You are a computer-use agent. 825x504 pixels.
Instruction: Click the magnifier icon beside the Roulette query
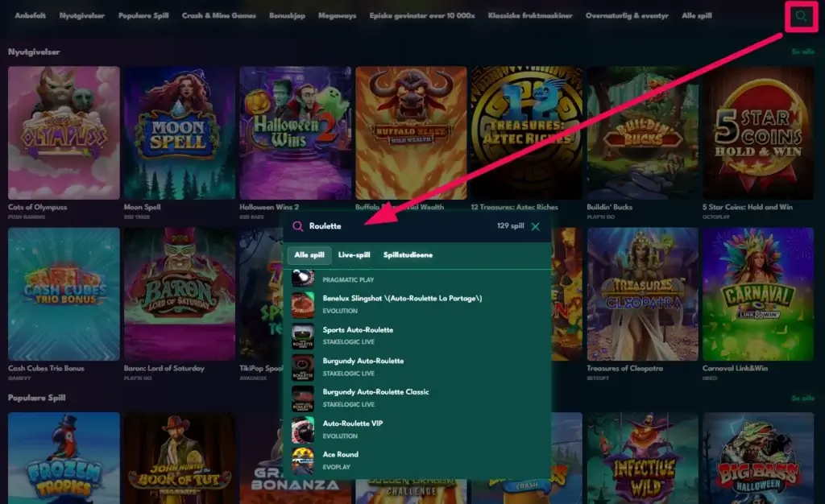(x=298, y=226)
